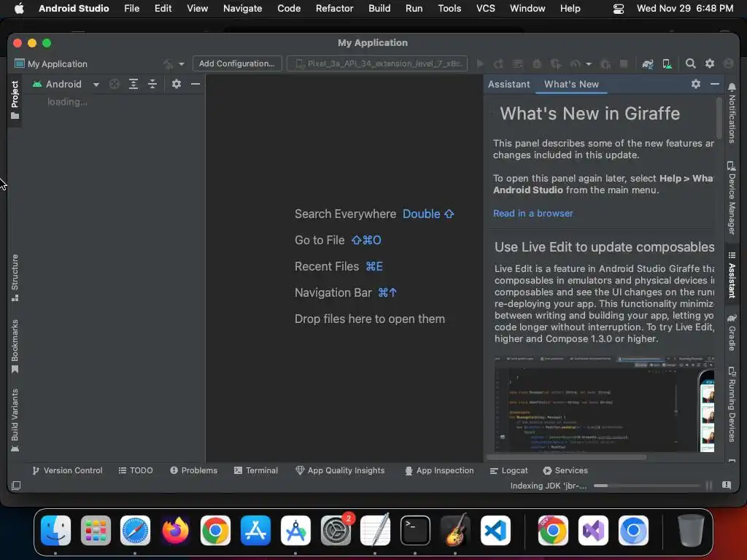Open the App Inspection tool window
This screenshot has height=560, width=747.
coord(439,470)
